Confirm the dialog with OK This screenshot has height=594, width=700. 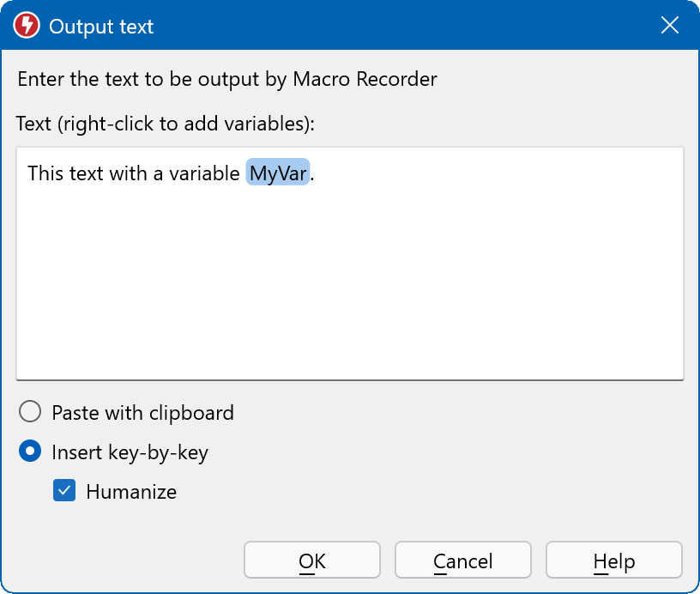(312, 561)
